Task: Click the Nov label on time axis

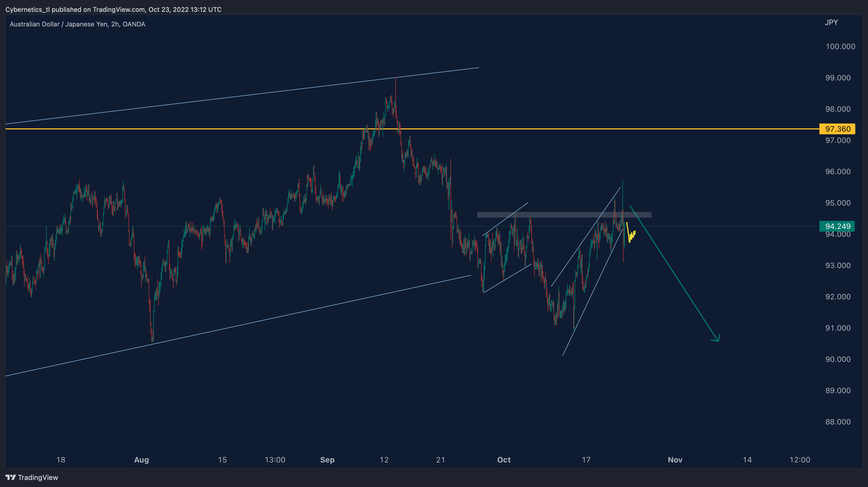Action: pos(675,460)
